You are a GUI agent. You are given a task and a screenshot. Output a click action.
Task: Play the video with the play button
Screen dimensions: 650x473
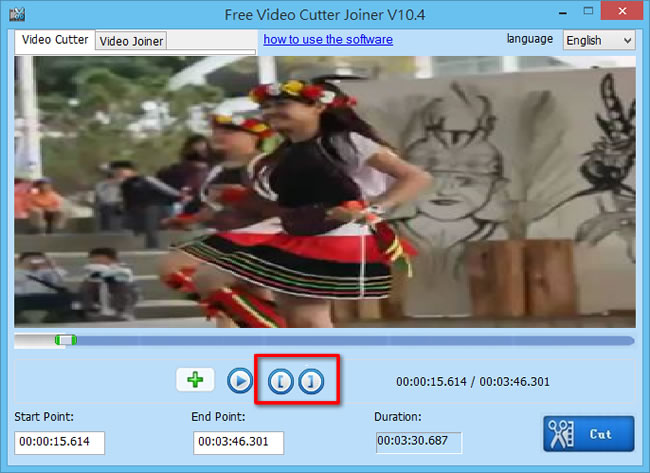point(240,381)
